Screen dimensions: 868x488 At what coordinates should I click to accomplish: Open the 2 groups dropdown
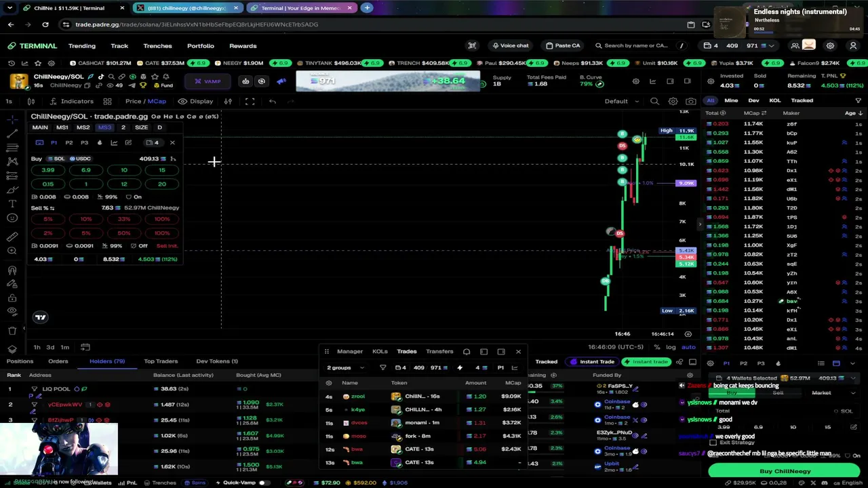coord(345,368)
